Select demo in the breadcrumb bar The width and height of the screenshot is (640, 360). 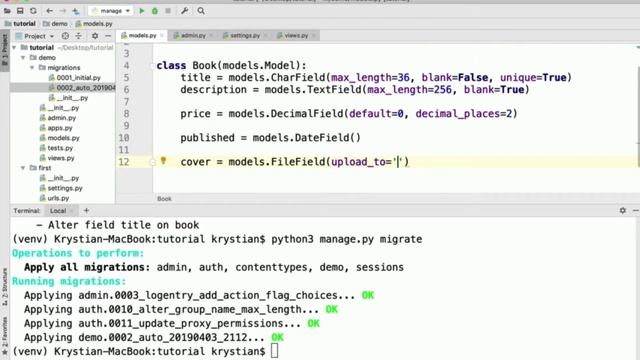[x=55, y=24]
